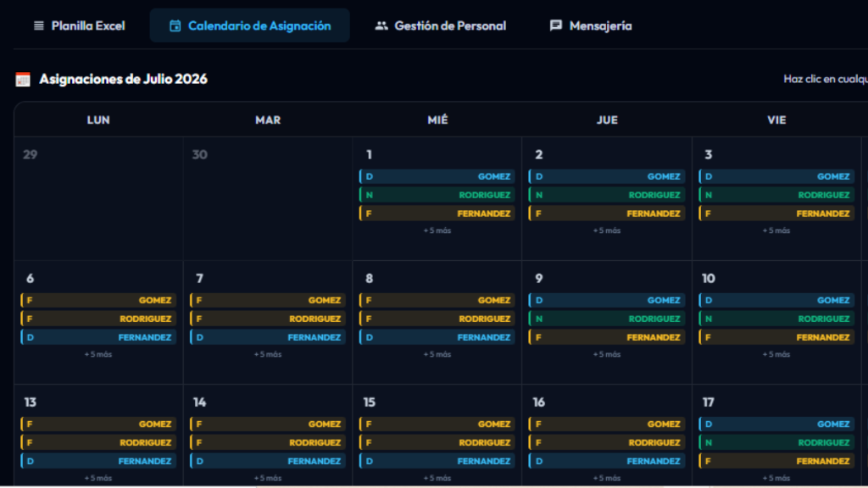This screenshot has width=868, height=488.
Task: Select GOMEZ D shift on July 9
Action: 607,301
